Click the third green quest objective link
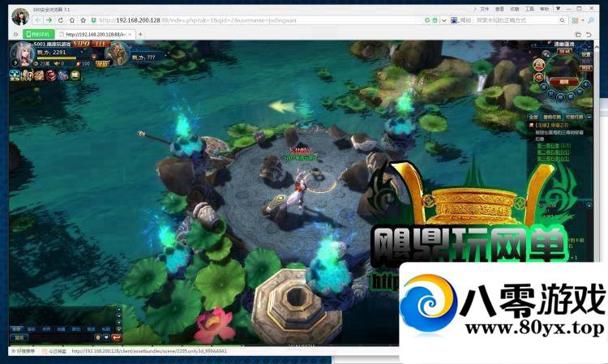Screen dimensions: 608x364 [553, 159]
